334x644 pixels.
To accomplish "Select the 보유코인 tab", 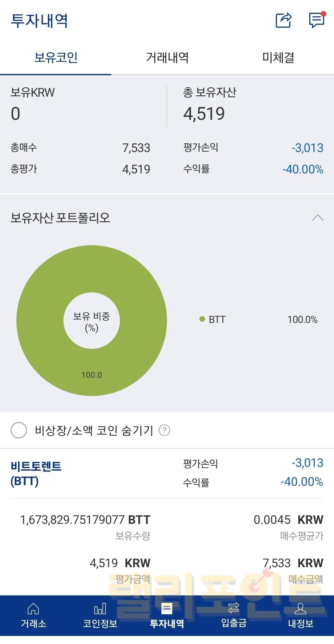I will click(x=56, y=58).
